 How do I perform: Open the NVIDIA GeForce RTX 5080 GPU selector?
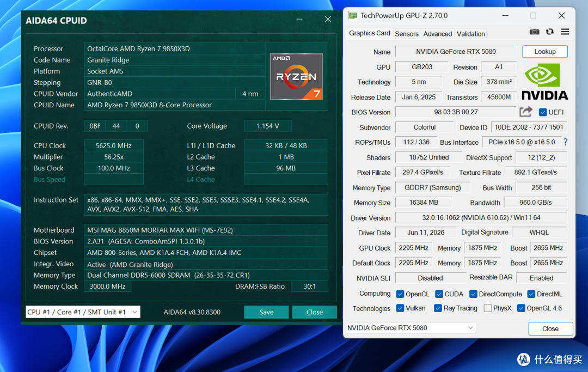(x=411, y=328)
